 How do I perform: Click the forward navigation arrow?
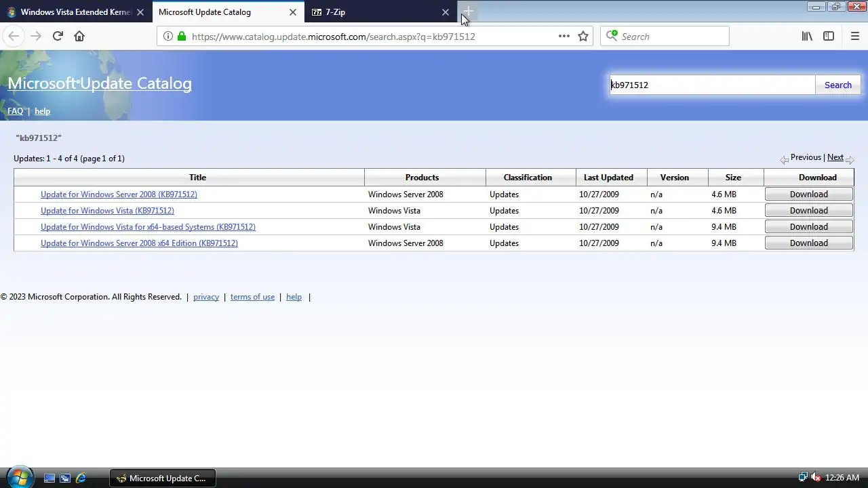[36, 37]
